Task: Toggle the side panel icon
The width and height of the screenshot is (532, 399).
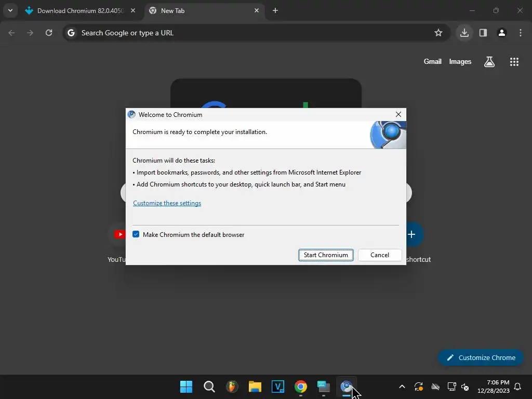Action: tap(483, 33)
